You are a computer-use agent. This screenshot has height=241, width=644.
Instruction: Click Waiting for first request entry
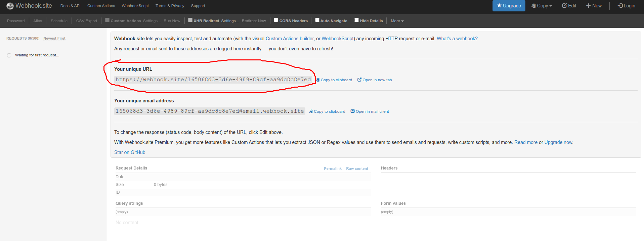tap(37, 55)
